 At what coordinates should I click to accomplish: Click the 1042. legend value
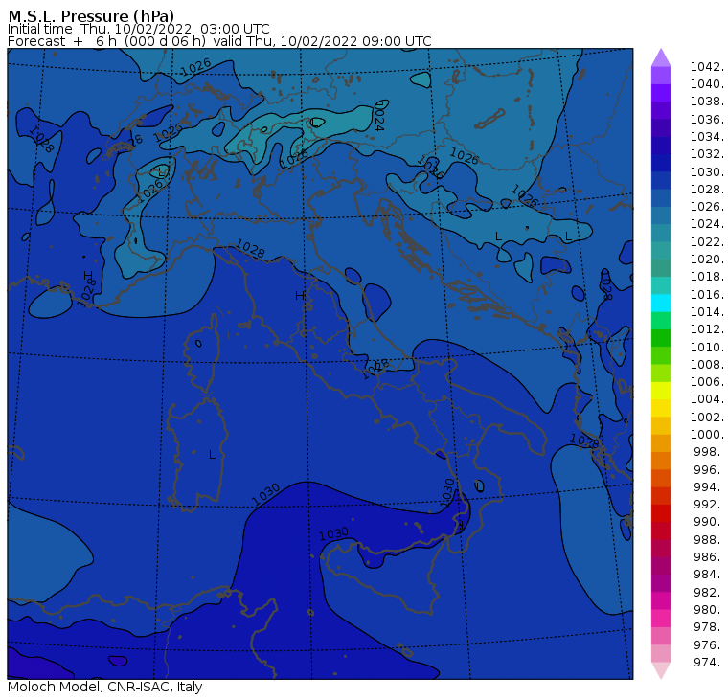tap(707, 67)
